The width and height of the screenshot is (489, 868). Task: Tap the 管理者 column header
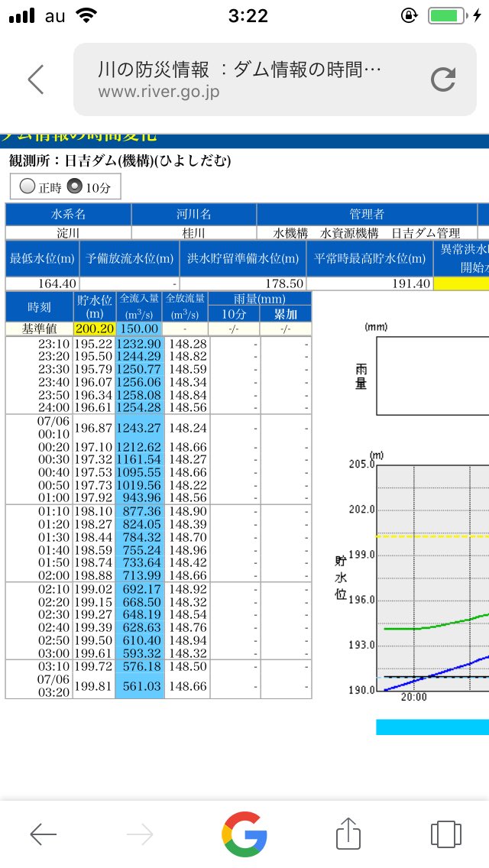(x=367, y=214)
